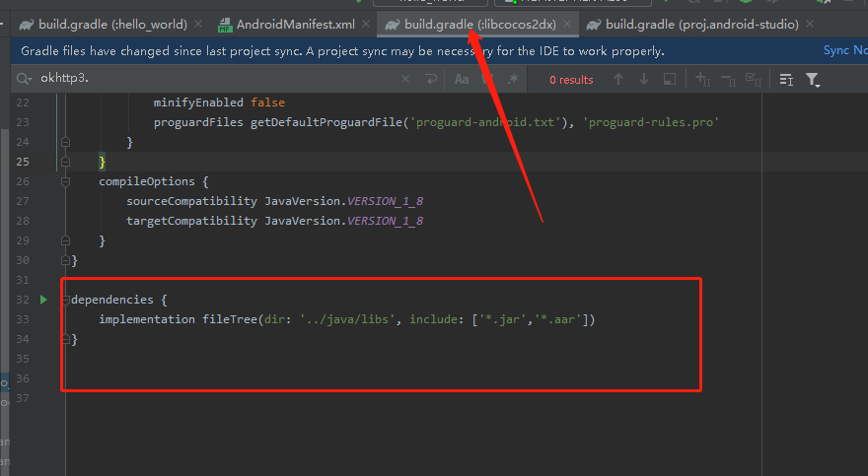
Task: Click fold end marker on line 30
Action: 65,260
